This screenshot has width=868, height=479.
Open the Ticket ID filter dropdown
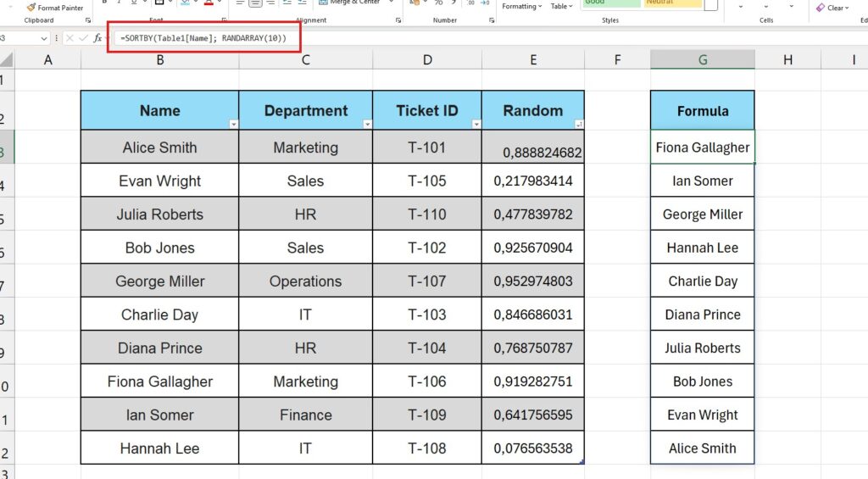pos(476,125)
